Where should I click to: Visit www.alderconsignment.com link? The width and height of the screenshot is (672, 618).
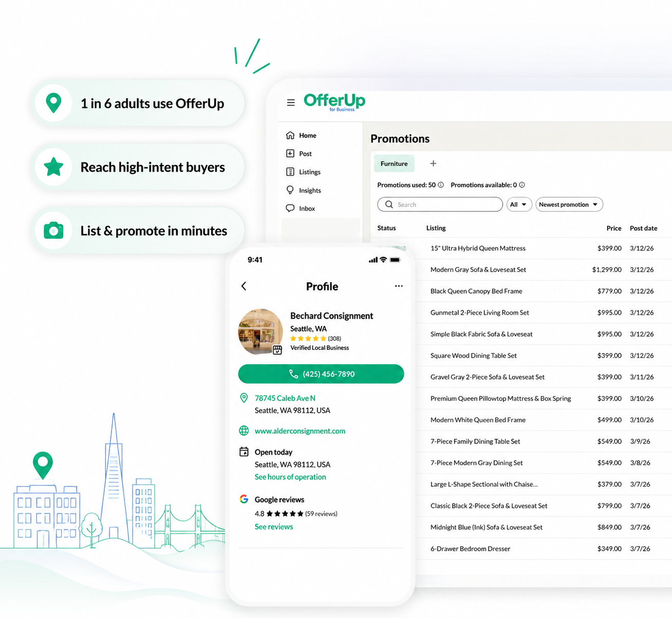click(300, 431)
